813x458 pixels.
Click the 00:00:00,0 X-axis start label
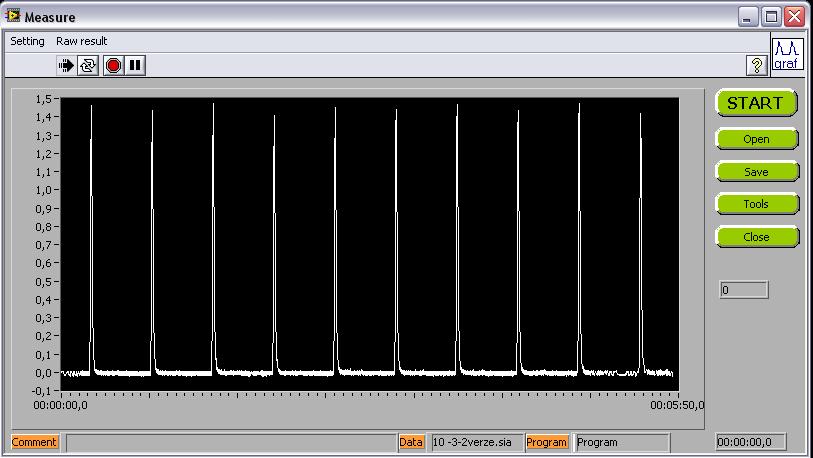point(60,405)
